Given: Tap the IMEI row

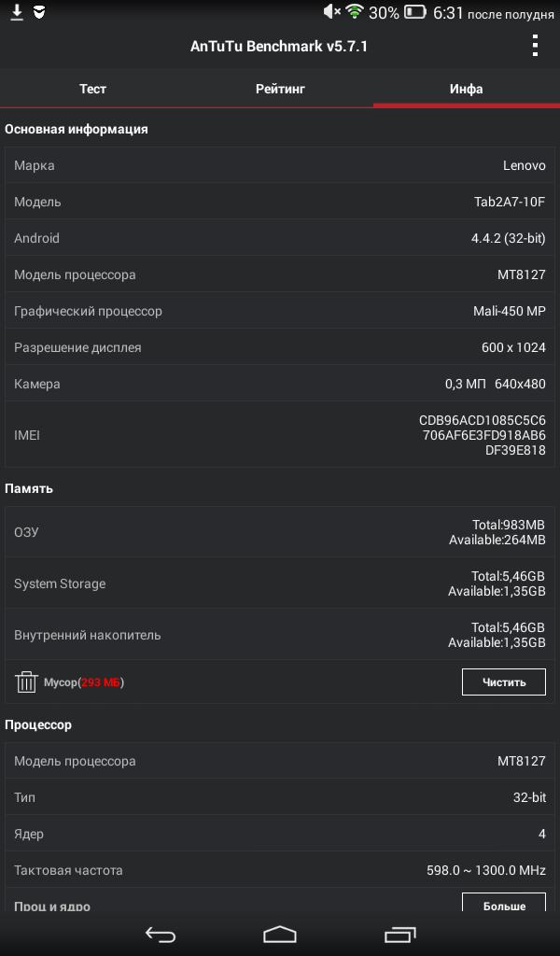Looking at the screenshot, I should click(x=280, y=435).
